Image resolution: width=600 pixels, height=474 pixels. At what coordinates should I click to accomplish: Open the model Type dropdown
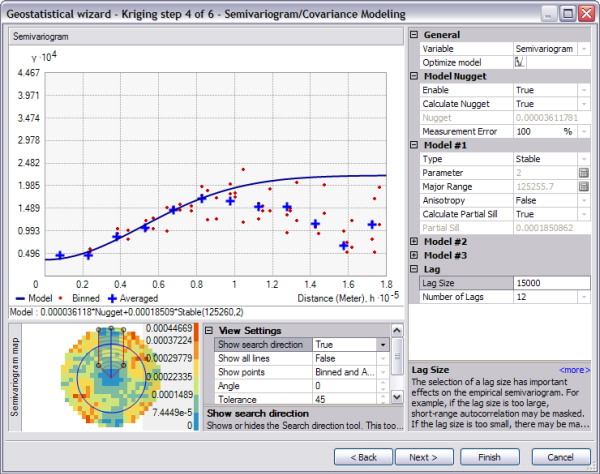point(584,159)
